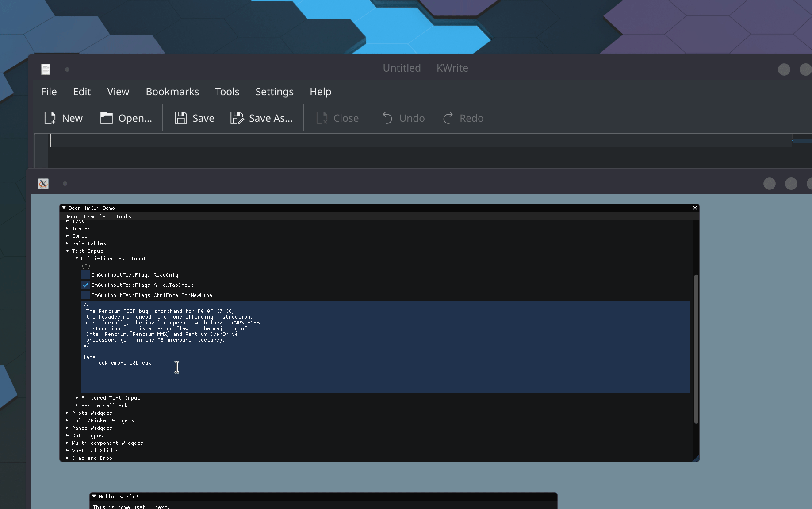
Task: Click in the KWrite text editing area
Action: coord(419,150)
